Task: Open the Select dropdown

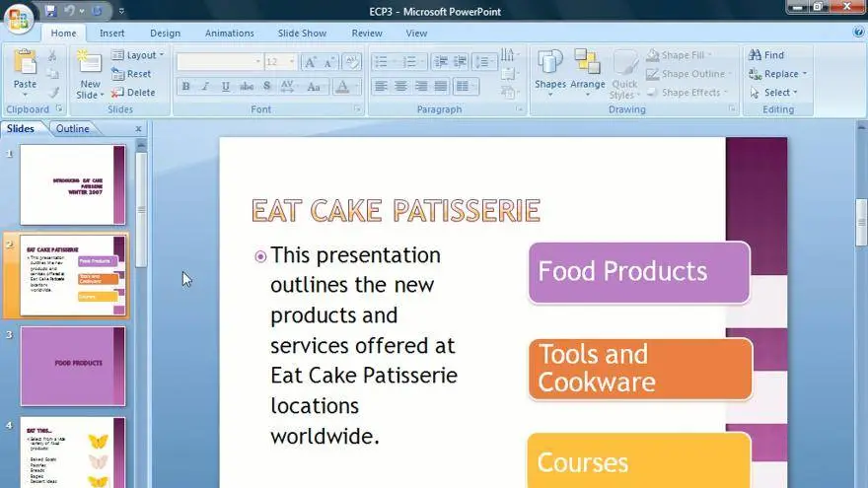Action: click(774, 93)
